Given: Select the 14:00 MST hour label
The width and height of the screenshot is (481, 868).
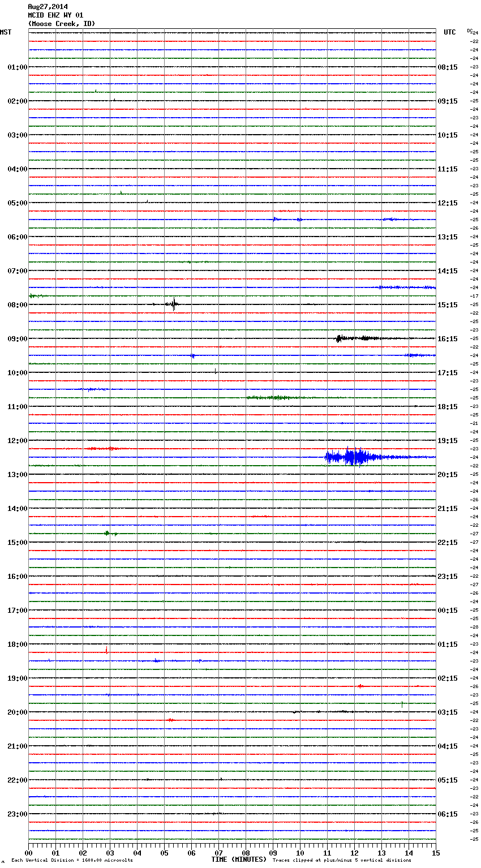Looking at the screenshot, I should 17,509.
